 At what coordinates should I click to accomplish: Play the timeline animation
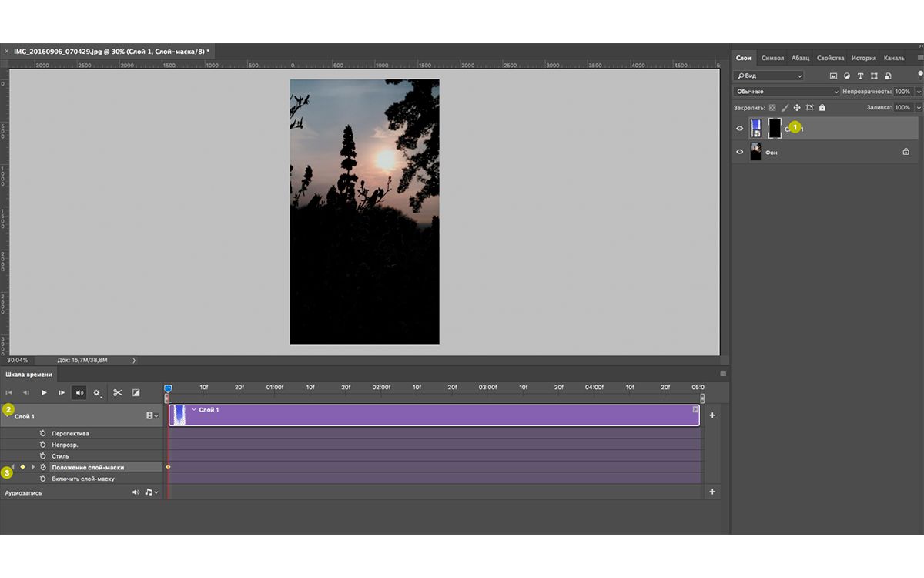tap(44, 393)
